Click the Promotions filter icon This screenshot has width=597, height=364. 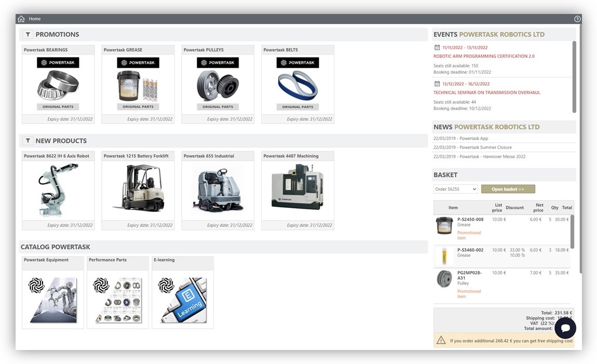click(28, 35)
